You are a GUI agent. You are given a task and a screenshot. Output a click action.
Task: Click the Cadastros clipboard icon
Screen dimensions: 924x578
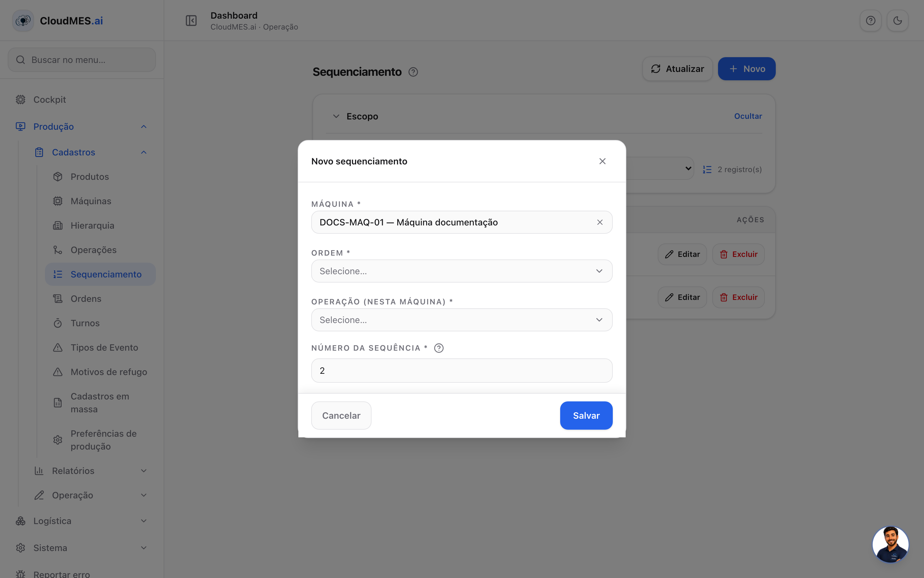[39, 152]
